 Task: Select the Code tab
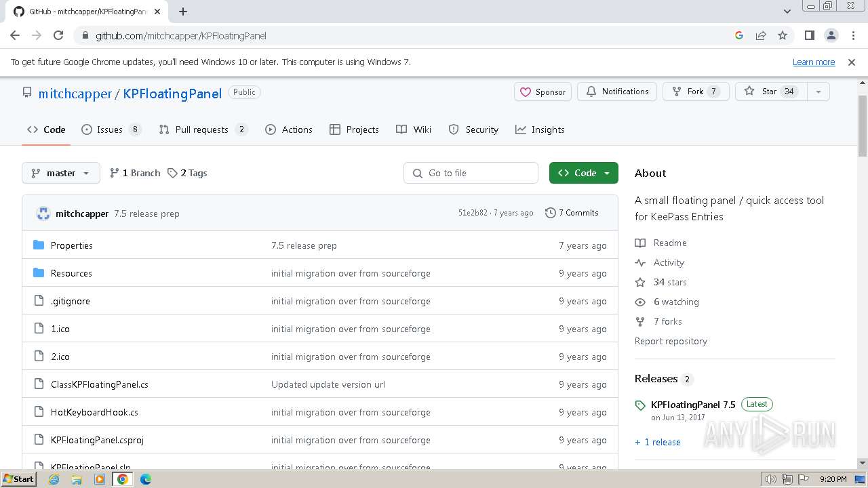click(46, 129)
